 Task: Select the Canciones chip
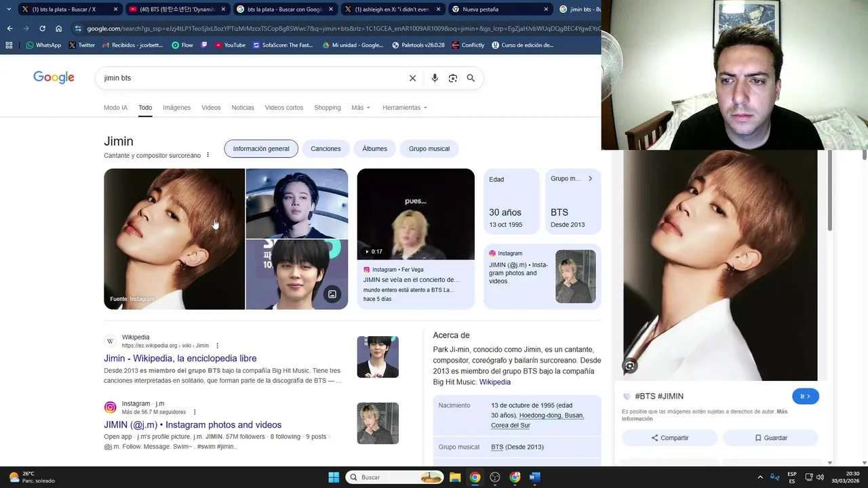pyautogui.click(x=325, y=148)
